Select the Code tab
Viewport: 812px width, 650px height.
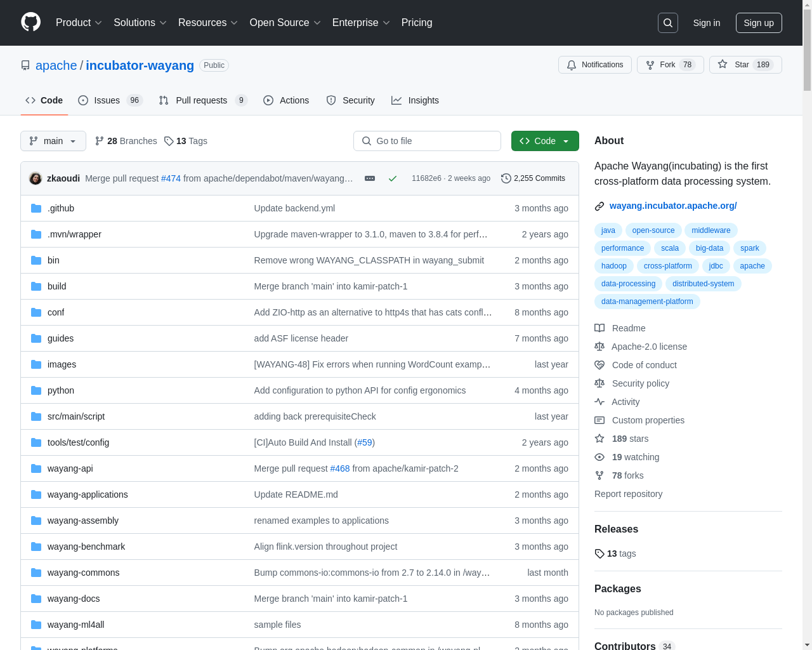(44, 100)
